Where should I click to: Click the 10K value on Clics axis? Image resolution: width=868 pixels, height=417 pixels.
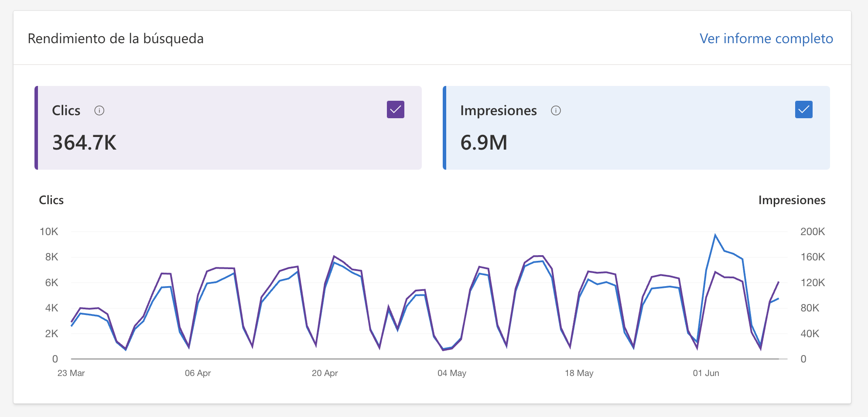(x=49, y=232)
